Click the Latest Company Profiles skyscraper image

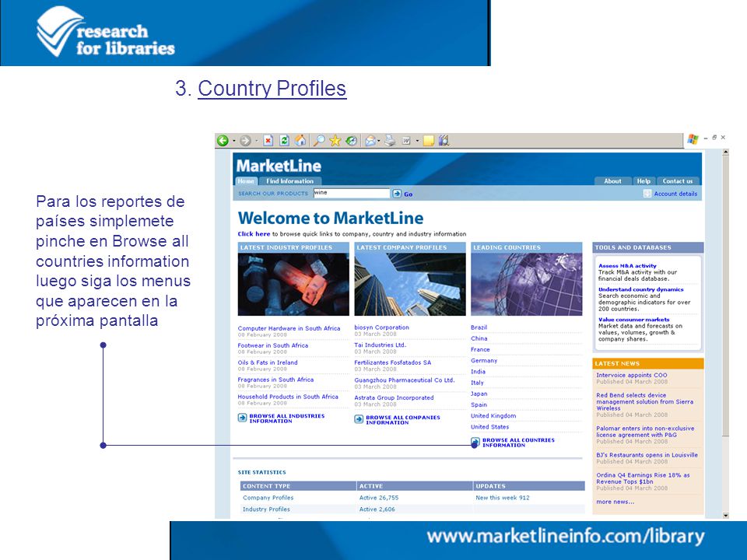pos(410,285)
